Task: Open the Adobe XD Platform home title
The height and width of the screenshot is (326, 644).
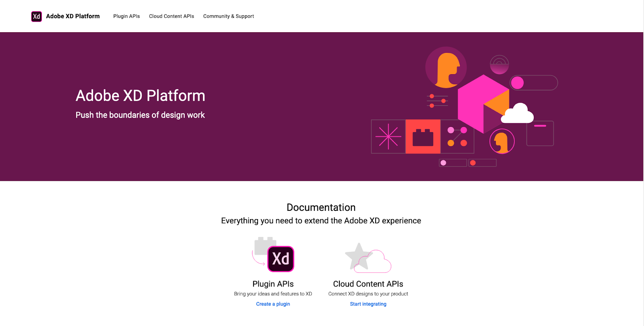Action: pos(73,16)
